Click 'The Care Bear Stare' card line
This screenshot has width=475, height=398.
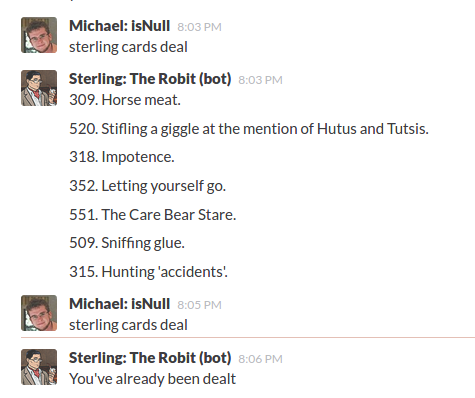click(x=153, y=215)
